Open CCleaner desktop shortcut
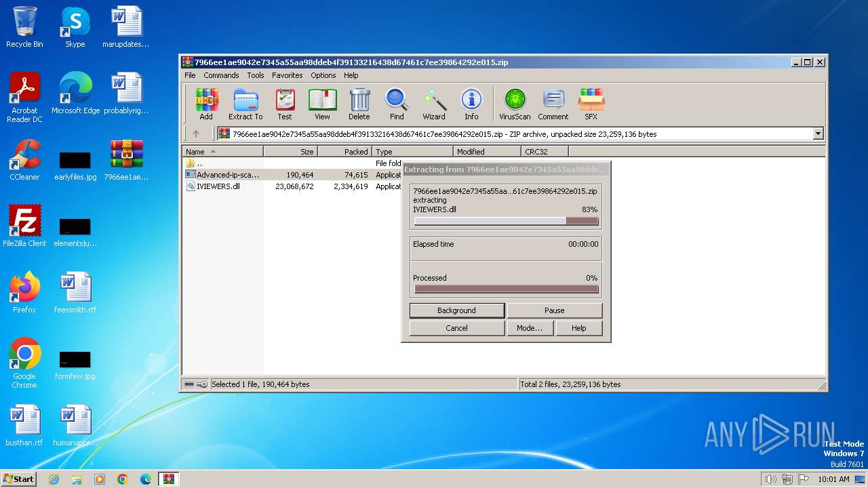The image size is (868, 488). (x=24, y=159)
